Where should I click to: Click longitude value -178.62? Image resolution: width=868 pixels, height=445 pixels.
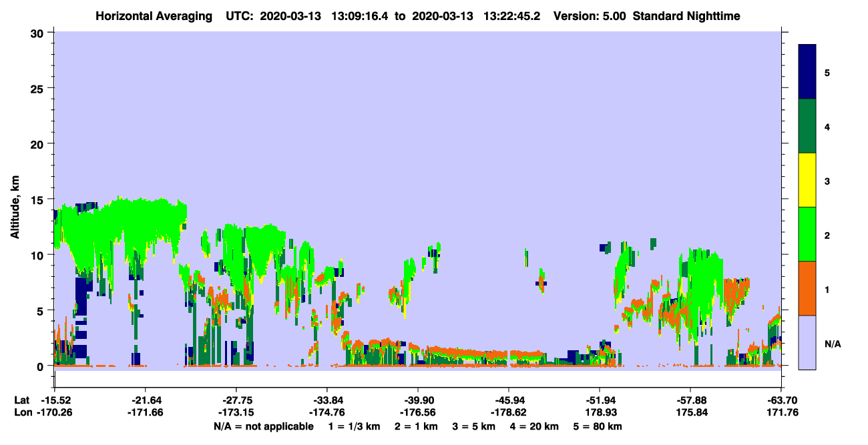[x=509, y=413]
